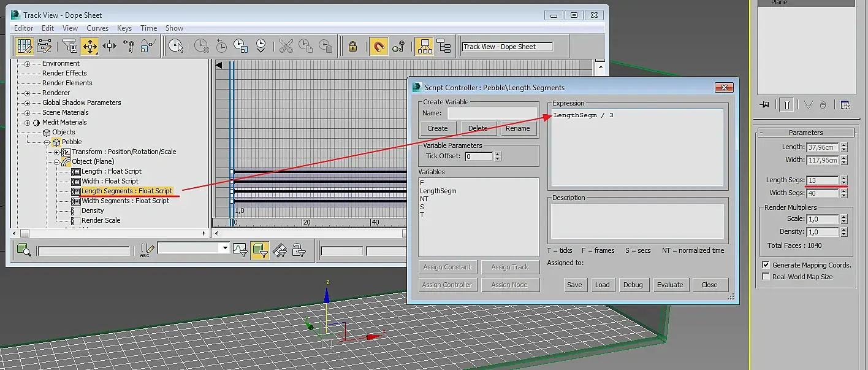Collapse the Pebble object tree node
868x370 pixels.
47,142
